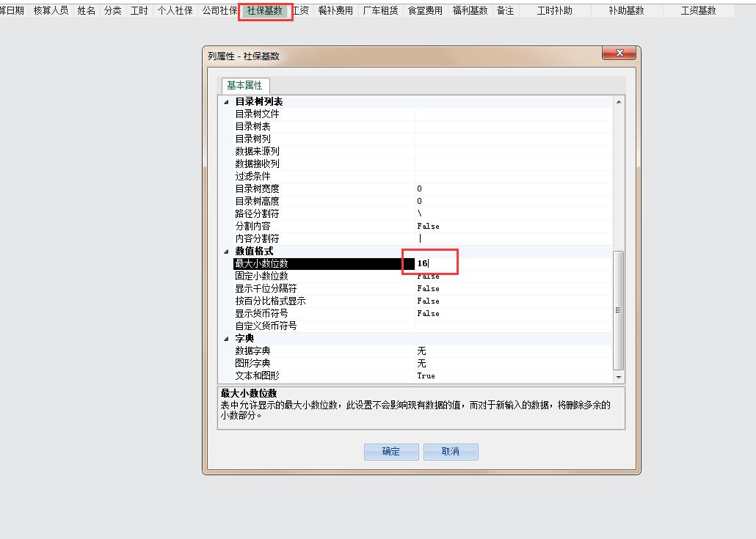The width and height of the screenshot is (756, 539).
Task: Select the 基本属性 tab
Action: (244, 85)
